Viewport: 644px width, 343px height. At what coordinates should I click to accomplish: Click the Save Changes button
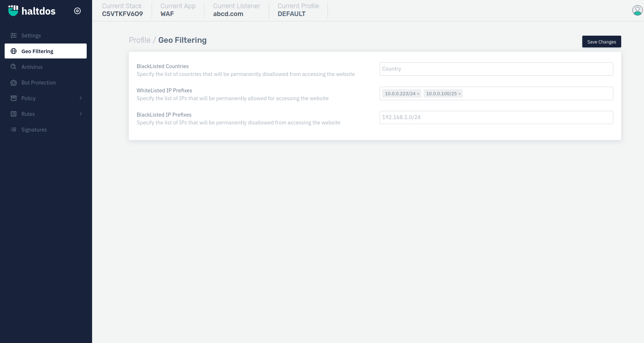(602, 42)
